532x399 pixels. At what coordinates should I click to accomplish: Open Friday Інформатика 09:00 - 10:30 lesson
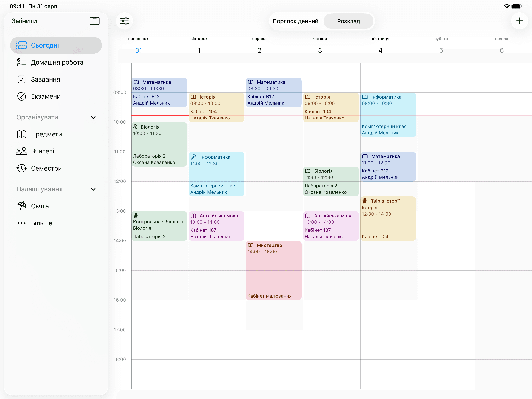click(x=388, y=115)
